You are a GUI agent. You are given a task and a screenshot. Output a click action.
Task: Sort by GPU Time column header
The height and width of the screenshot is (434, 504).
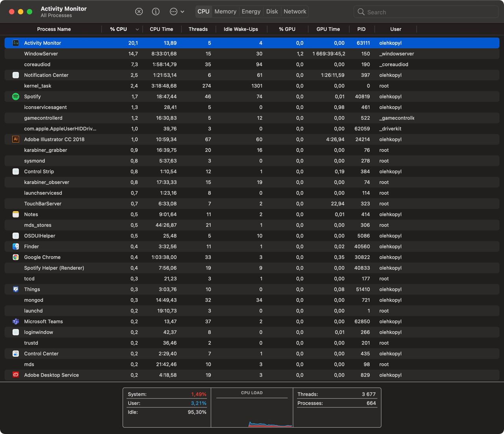click(328, 29)
